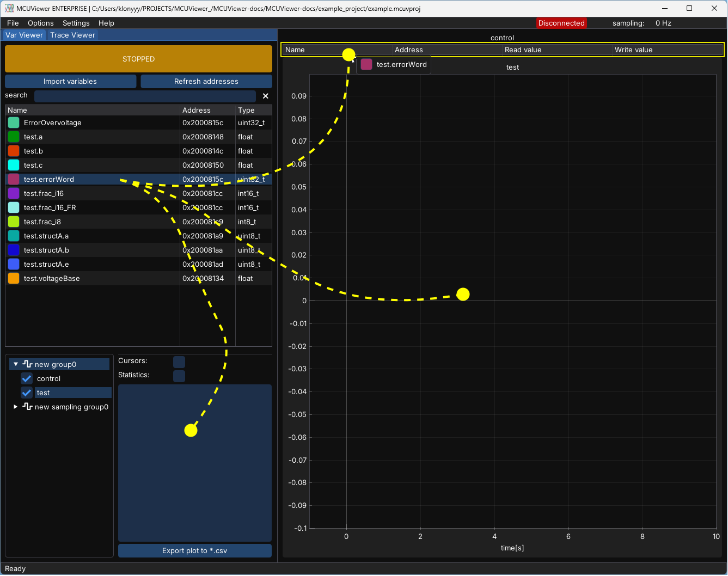Click the variable search input field
Image resolution: width=728 pixels, height=576 pixels.
[x=144, y=96]
